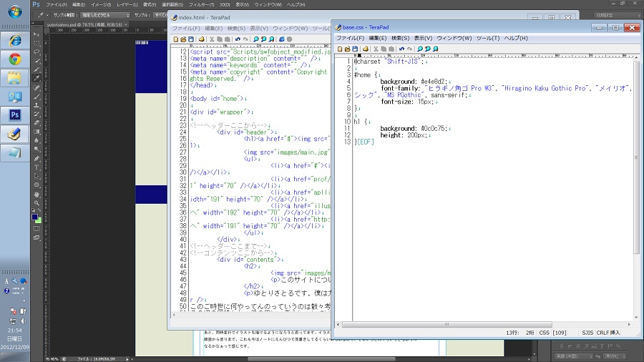Open Photoshop レイヤー(L) menu
Screen dimensions: 644x362
(127, 4)
